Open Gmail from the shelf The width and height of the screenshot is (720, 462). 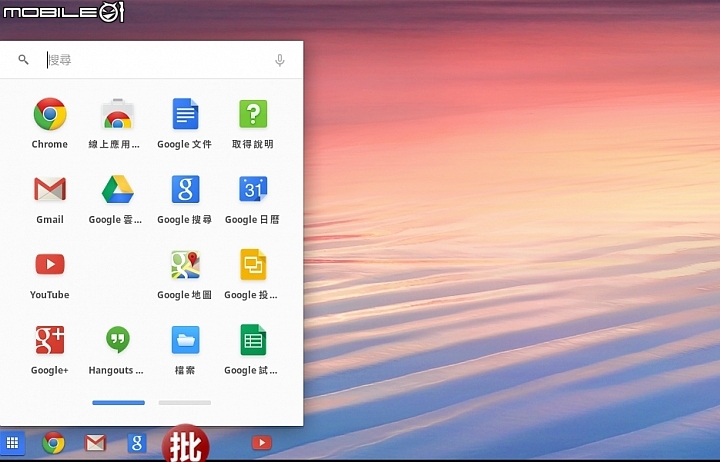(96, 443)
